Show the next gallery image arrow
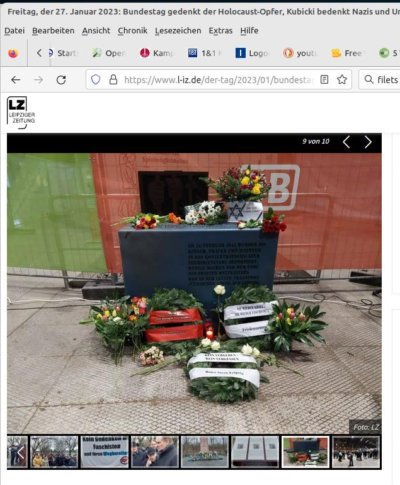400x485 pixels. click(x=368, y=142)
